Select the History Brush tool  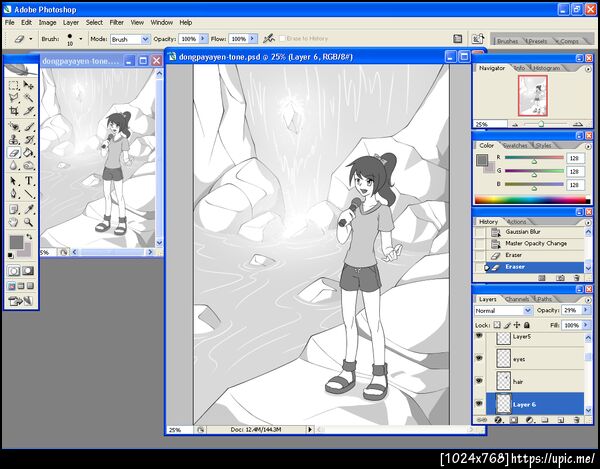coord(28,140)
